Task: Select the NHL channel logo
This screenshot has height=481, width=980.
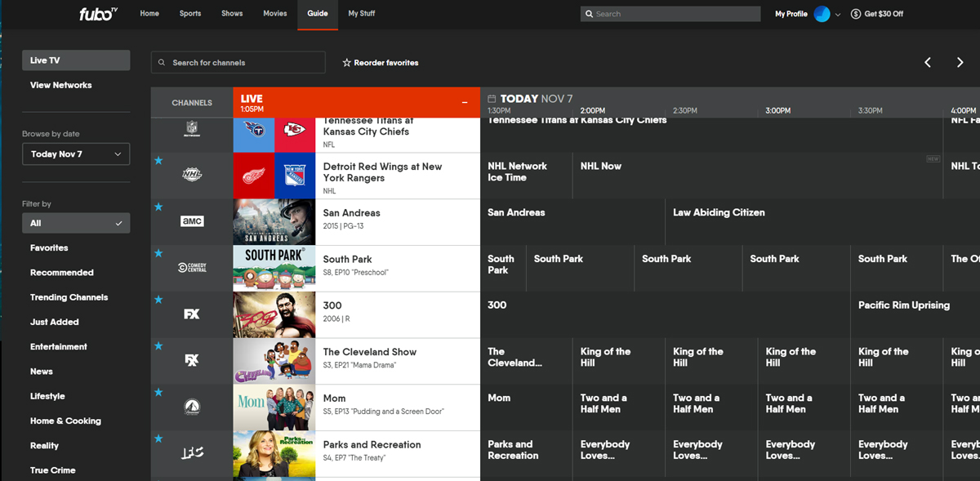Action: coord(190,175)
